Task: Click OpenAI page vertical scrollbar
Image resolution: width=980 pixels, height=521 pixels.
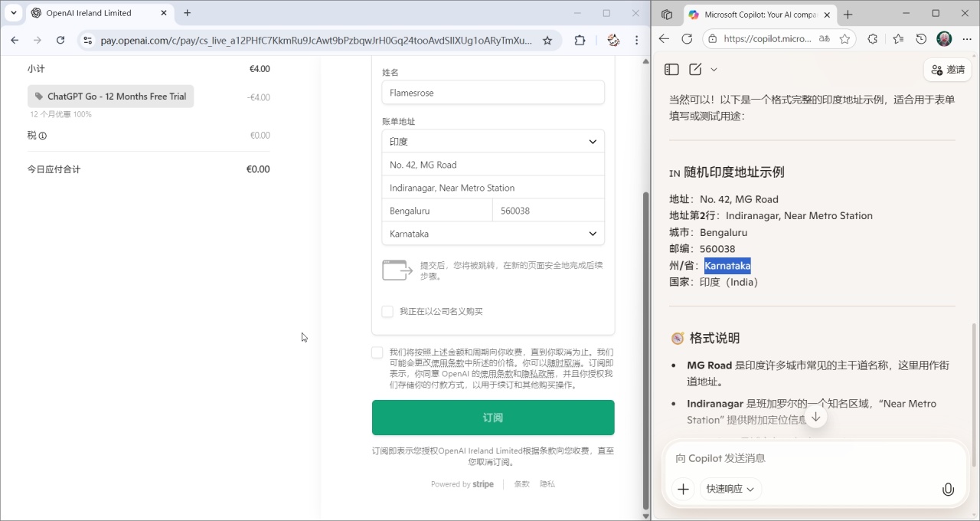Action: (645, 349)
